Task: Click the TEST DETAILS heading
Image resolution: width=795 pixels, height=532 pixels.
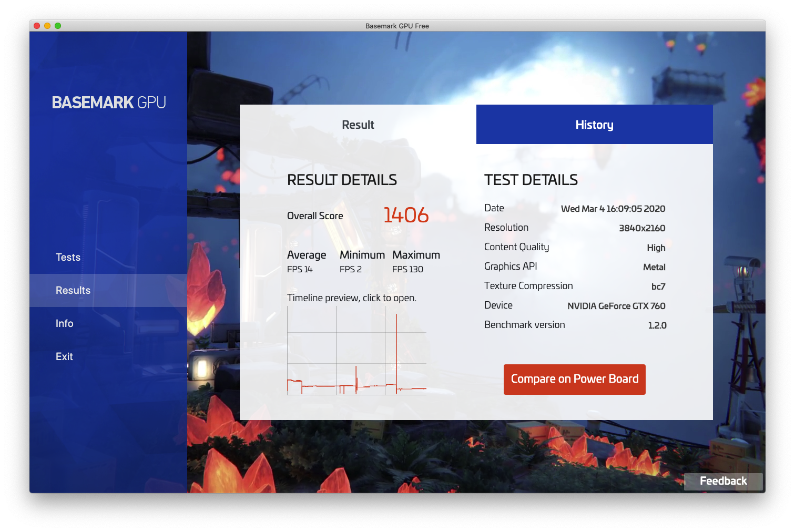Action: [531, 180]
